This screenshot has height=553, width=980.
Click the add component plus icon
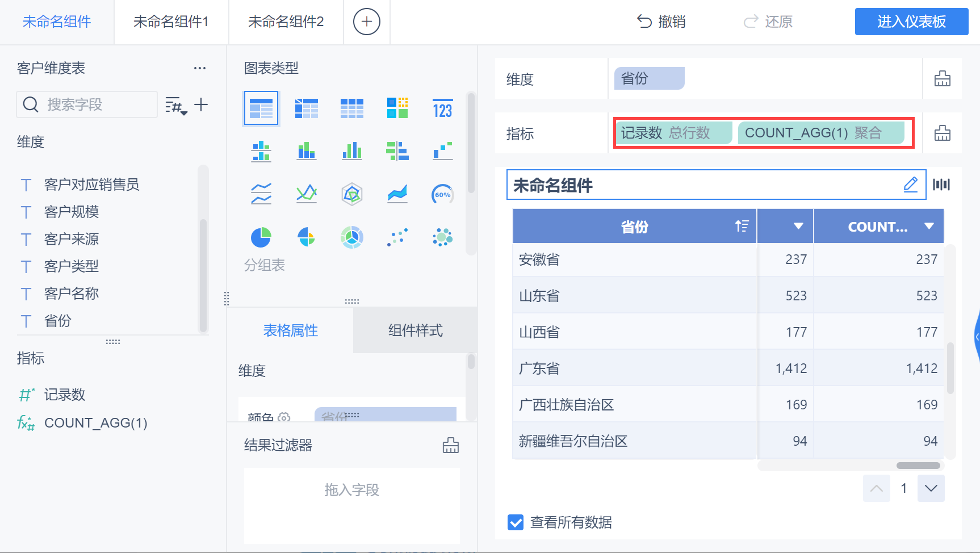(x=367, y=22)
